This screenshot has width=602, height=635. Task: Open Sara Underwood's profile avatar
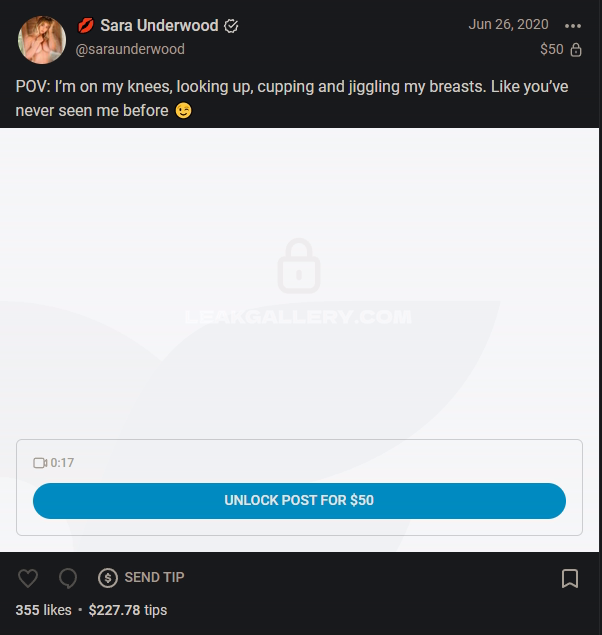pos(42,40)
